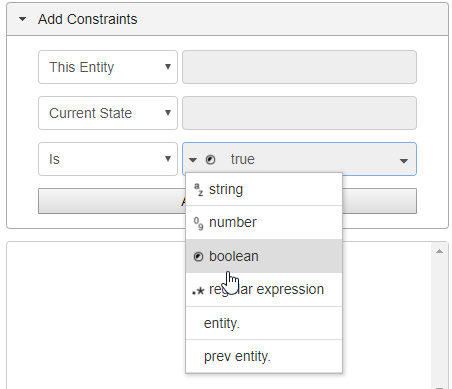
Task: Open the type selector arrow before true
Action: (193, 160)
